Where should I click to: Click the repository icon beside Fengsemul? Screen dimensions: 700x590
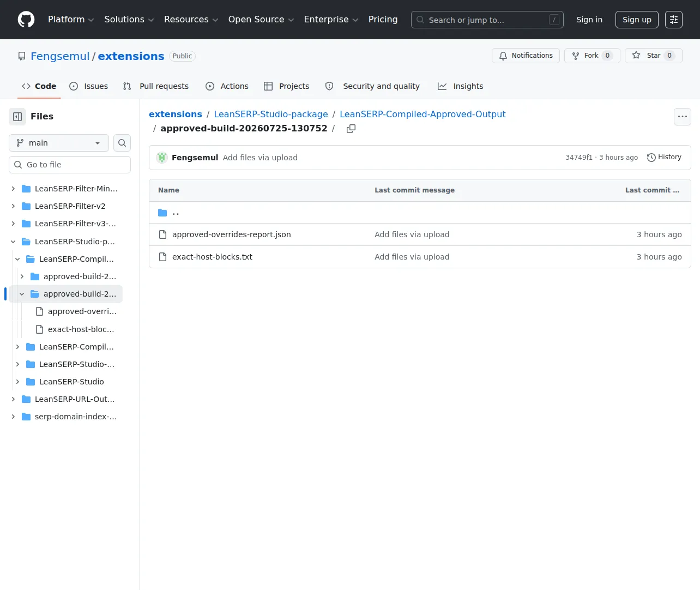pos(22,56)
